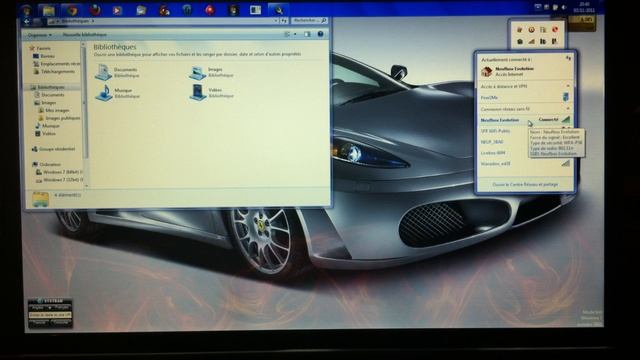Open the Images library icon
Image resolution: width=640 pixels, height=360 pixels.
(198, 72)
